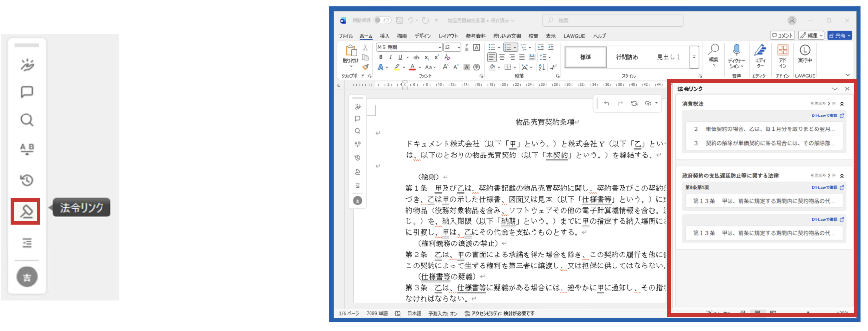Click the 検索 search box in title bar
The image size is (868, 331).
pyautogui.click(x=613, y=20)
